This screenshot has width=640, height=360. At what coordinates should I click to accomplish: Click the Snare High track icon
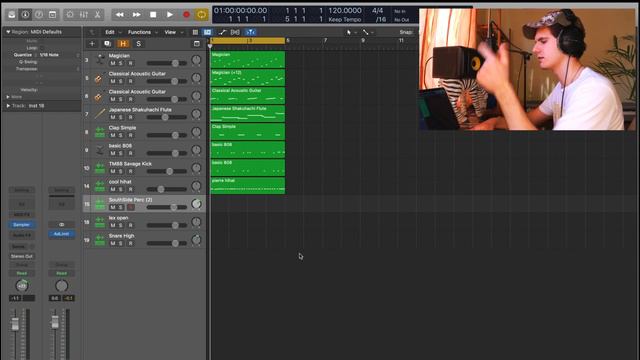tap(100, 240)
